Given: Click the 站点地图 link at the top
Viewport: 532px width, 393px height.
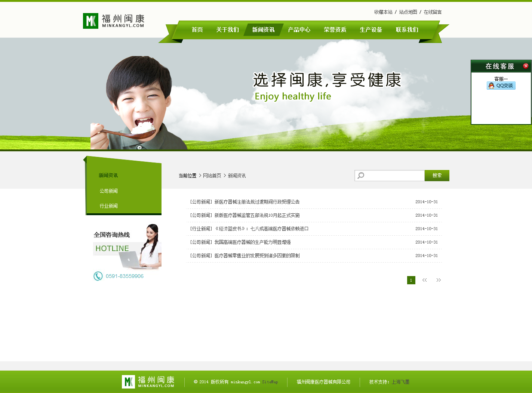Looking at the screenshot, I should 408,12.
